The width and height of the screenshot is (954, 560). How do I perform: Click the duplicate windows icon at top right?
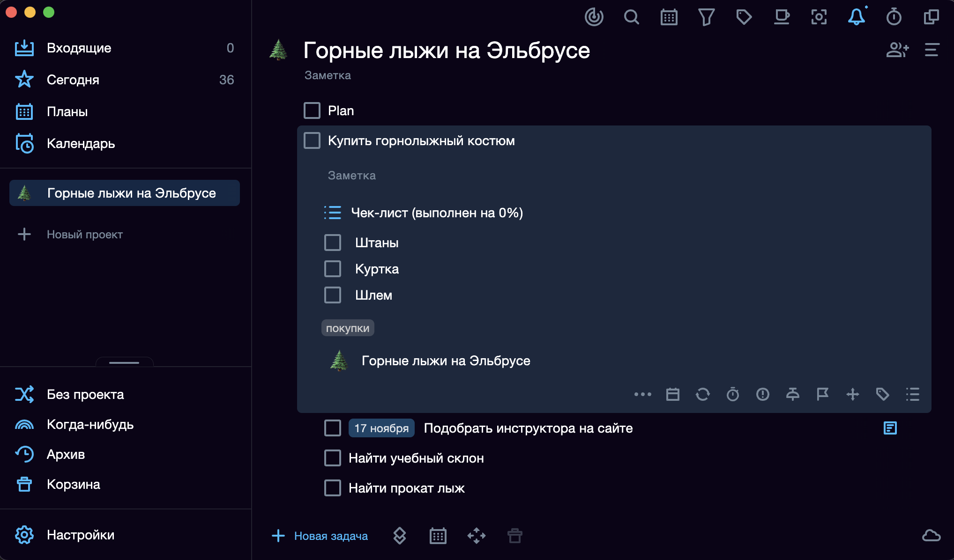pyautogui.click(x=931, y=17)
